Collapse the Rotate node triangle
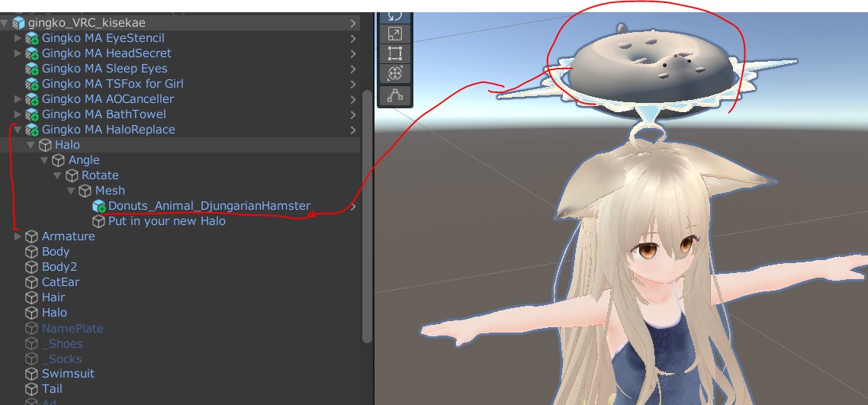Image resolution: width=868 pixels, height=405 pixels. point(57,175)
